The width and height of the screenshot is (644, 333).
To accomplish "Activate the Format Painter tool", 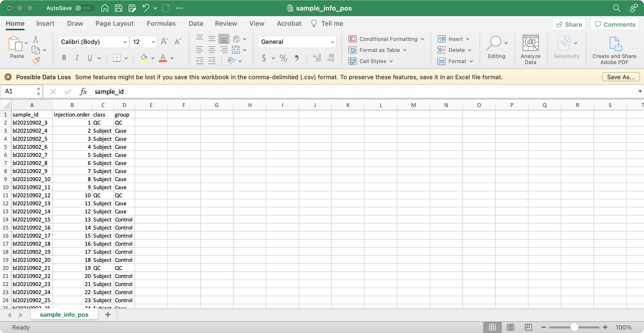I will 36,61.
